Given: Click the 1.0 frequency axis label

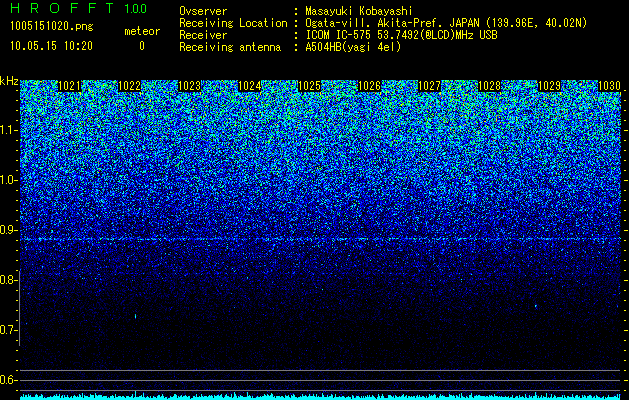Looking at the screenshot, I should (9, 181).
